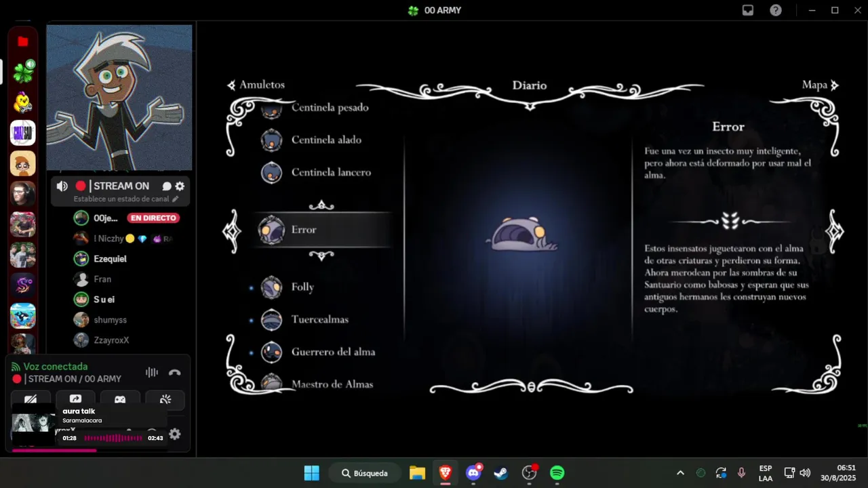868x488 pixels.
Task: Open channel chat bubble next to STREAM ON
Action: (166, 186)
